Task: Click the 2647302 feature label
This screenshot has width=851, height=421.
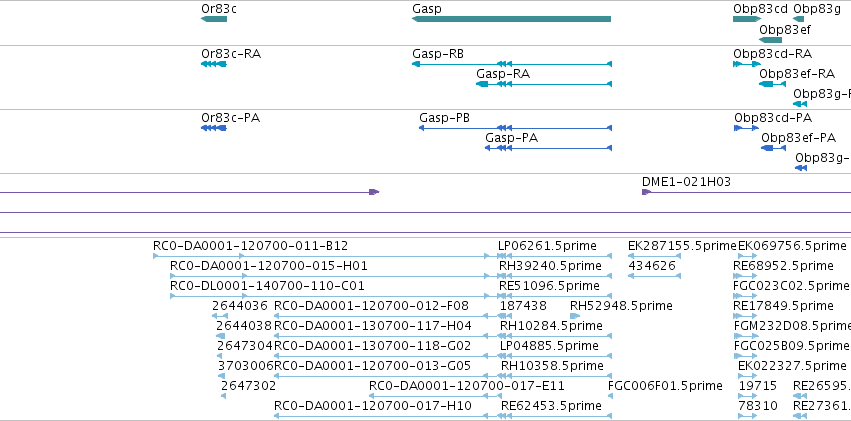Action: [x=249, y=386]
